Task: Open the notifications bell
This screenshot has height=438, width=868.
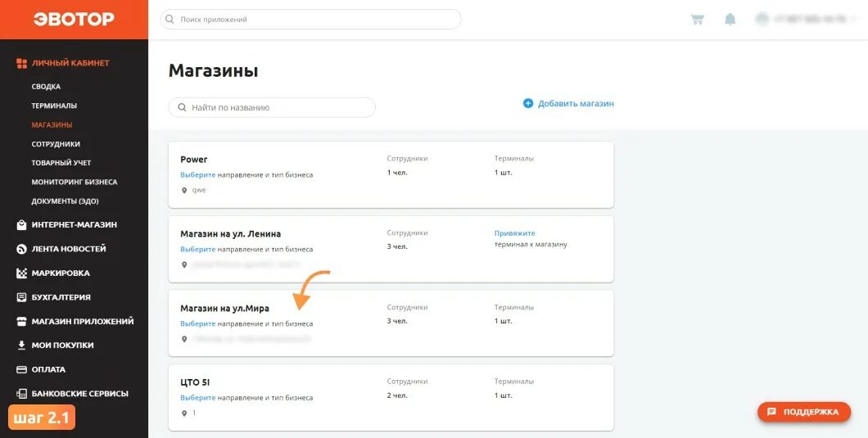Action: click(730, 19)
